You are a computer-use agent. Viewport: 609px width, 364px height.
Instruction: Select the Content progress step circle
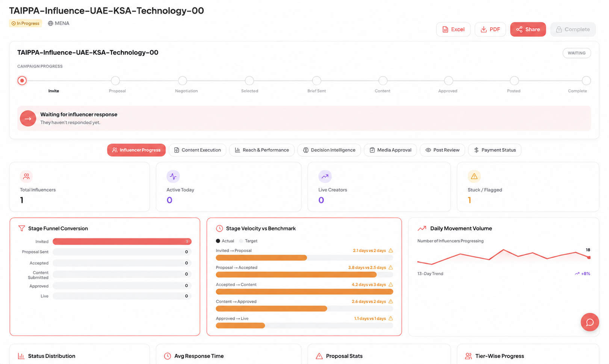tap(383, 81)
